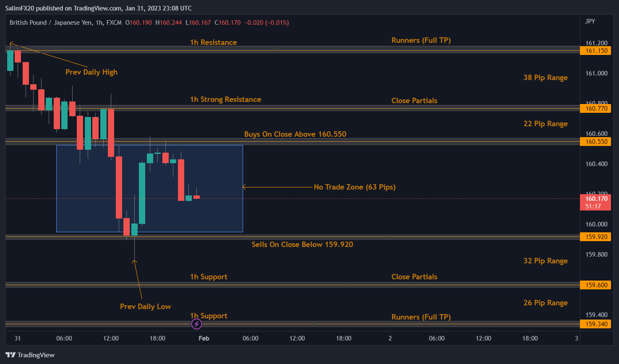Click the Feb label on the time axis

tap(204, 338)
